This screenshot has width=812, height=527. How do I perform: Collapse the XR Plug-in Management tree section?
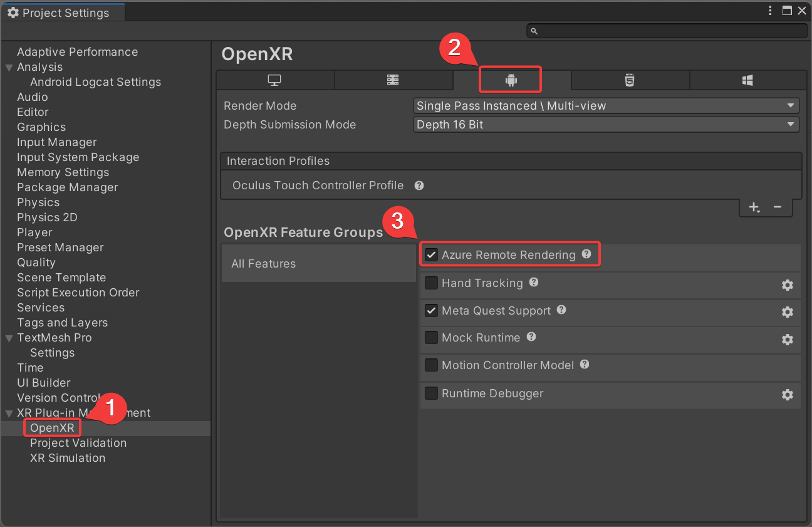click(8, 412)
